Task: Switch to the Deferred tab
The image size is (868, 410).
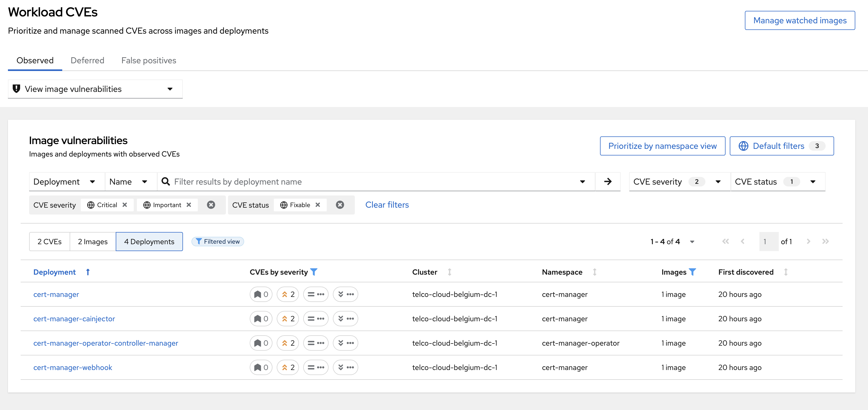Action: pos(87,60)
